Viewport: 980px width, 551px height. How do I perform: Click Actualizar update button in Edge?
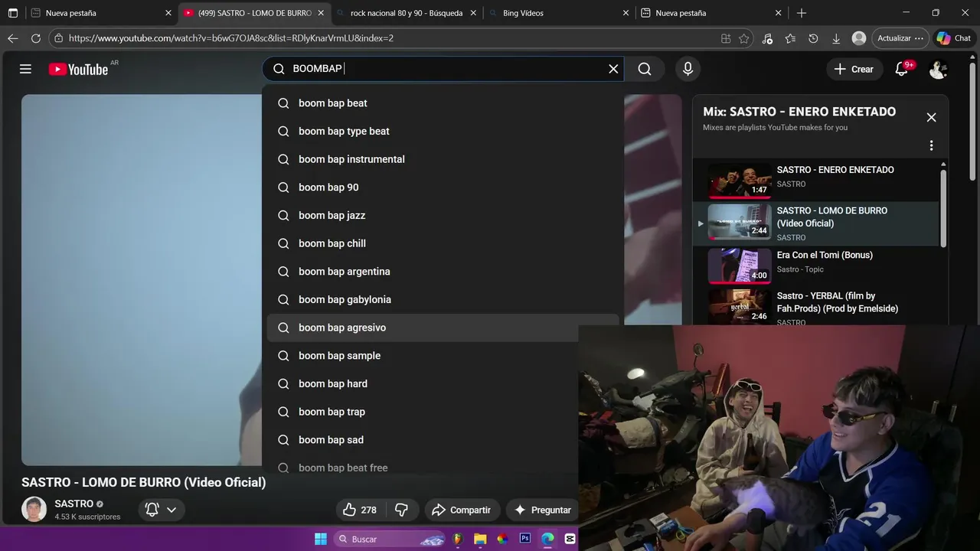900,38
